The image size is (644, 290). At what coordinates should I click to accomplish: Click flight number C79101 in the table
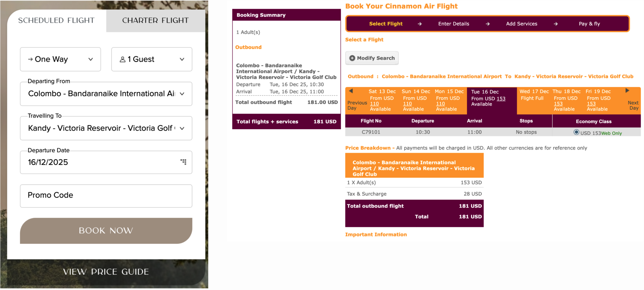371,132
